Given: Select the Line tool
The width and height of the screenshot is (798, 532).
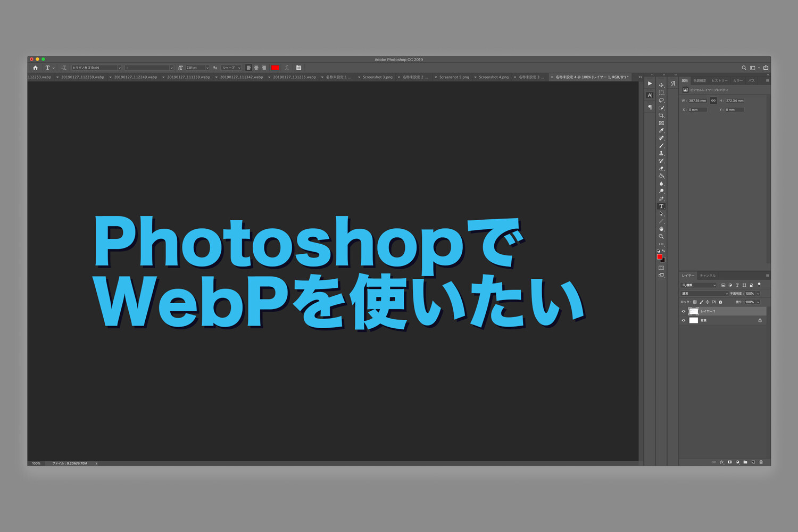Looking at the screenshot, I should coord(661,221).
